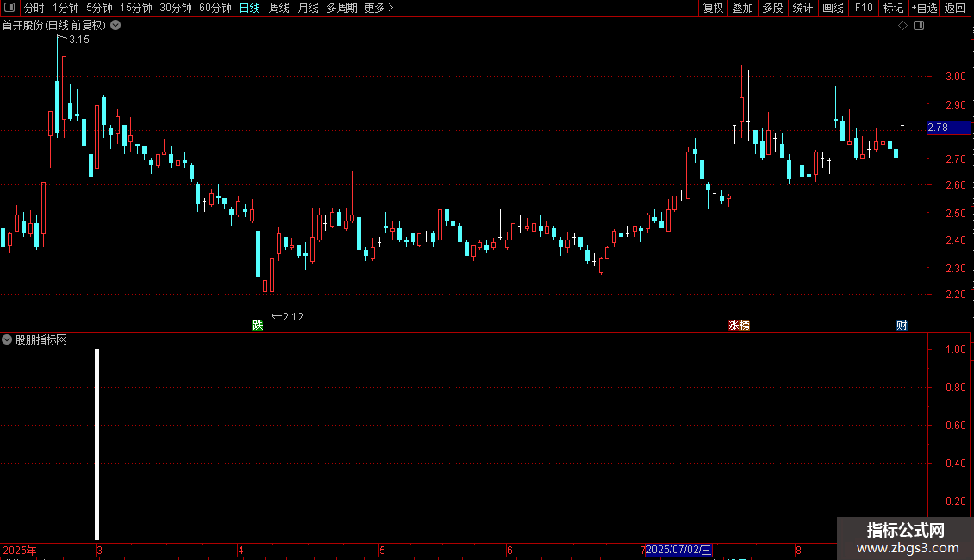Viewport: 974px width, 560px height.
Task: Open the 多股 multi-stock view
Action: pyautogui.click(x=773, y=8)
